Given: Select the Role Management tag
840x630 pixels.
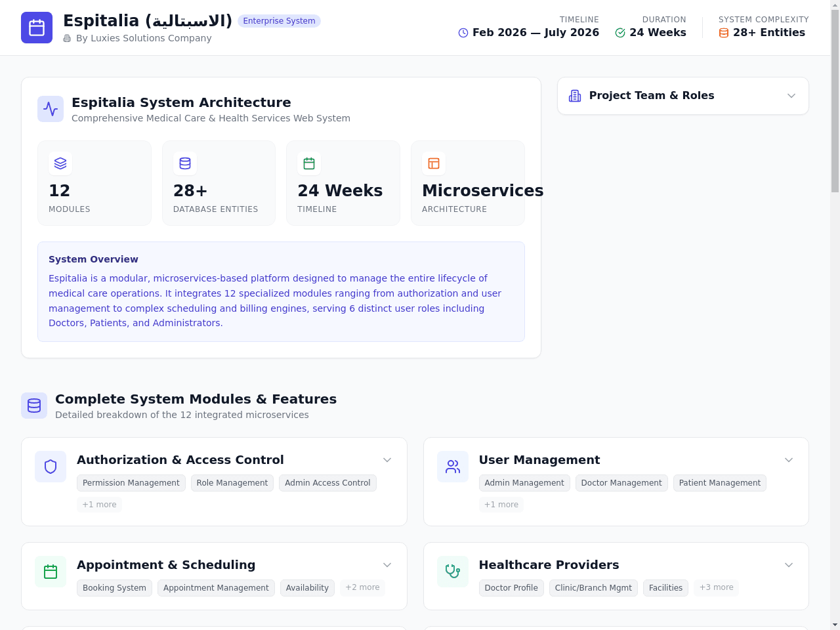Looking at the screenshot, I should pos(232,483).
